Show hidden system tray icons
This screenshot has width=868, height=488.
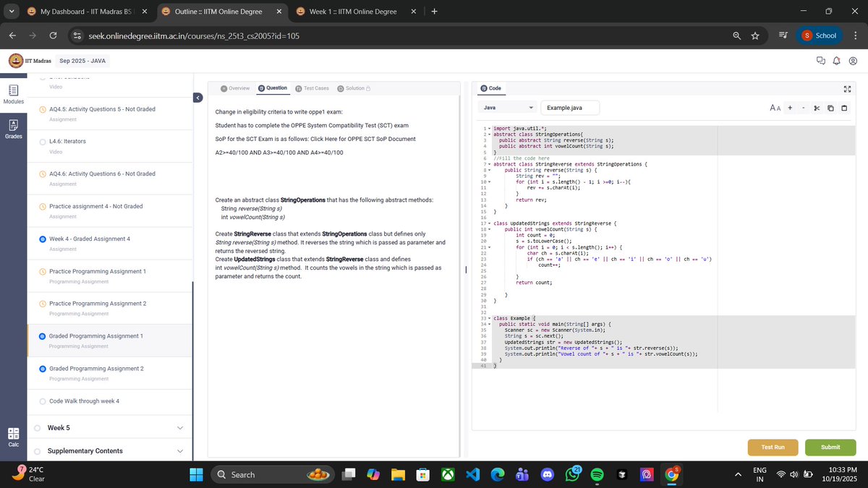point(739,474)
